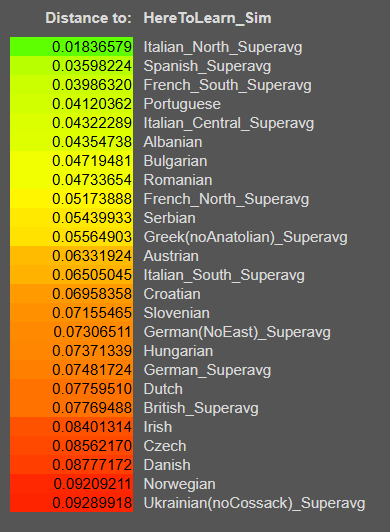This screenshot has height=532, width=390.
Task: Select the Czech population label
Action: click(165, 446)
